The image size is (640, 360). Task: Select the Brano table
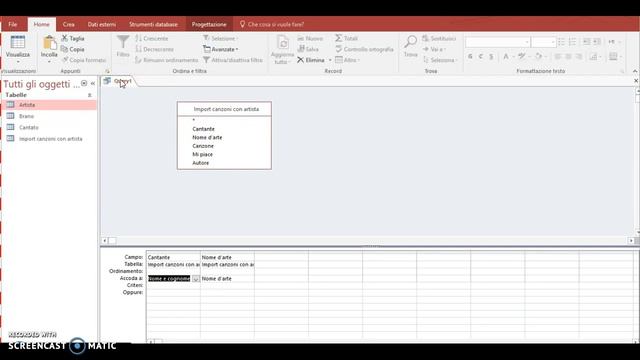(49, 116)
